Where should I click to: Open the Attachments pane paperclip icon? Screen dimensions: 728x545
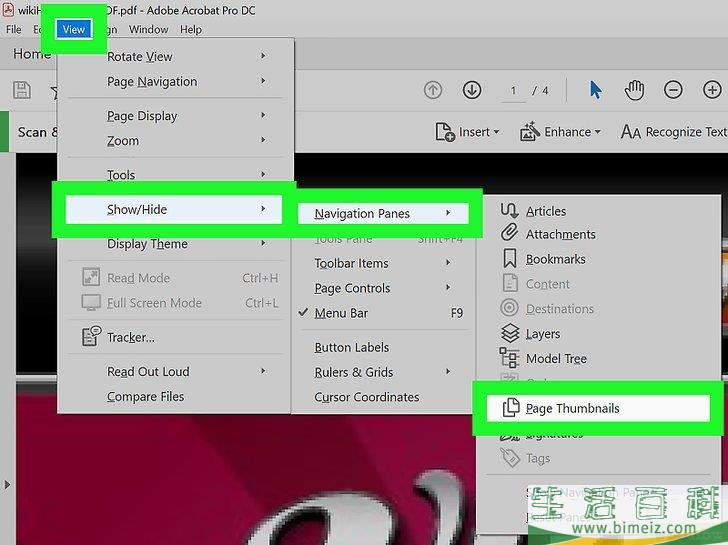point(509,233)
